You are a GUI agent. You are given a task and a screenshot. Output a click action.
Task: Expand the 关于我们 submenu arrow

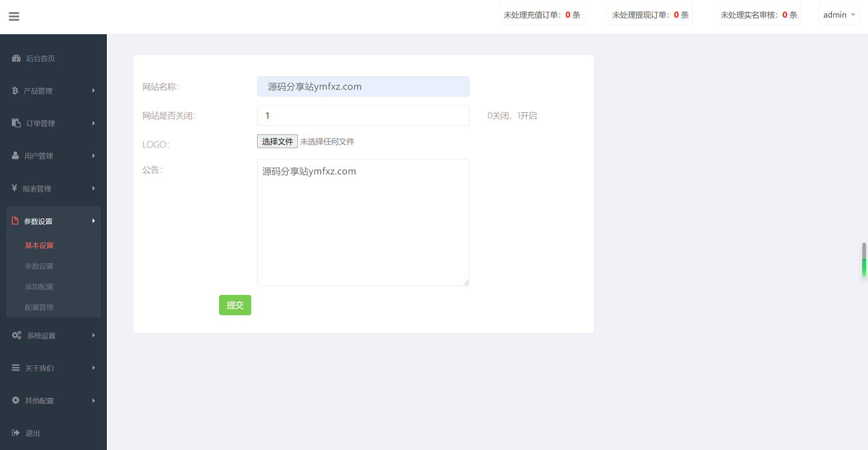click(x=93, y=368)
